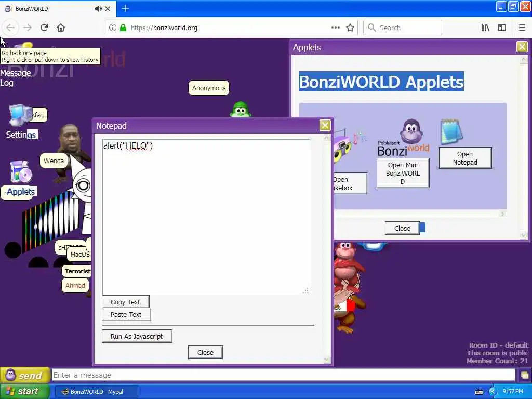
Task: Click the green padlock security icon
Action: [x=123, y=28]
